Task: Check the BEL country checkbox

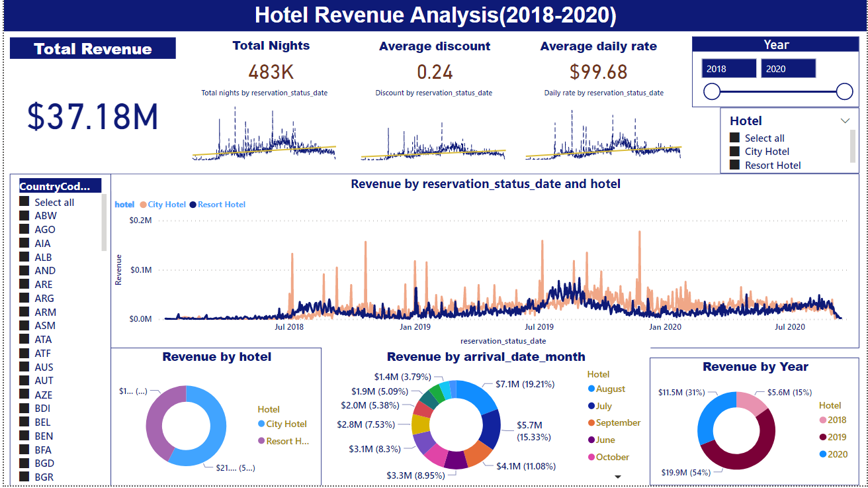Action: click(x=25, y=422)
